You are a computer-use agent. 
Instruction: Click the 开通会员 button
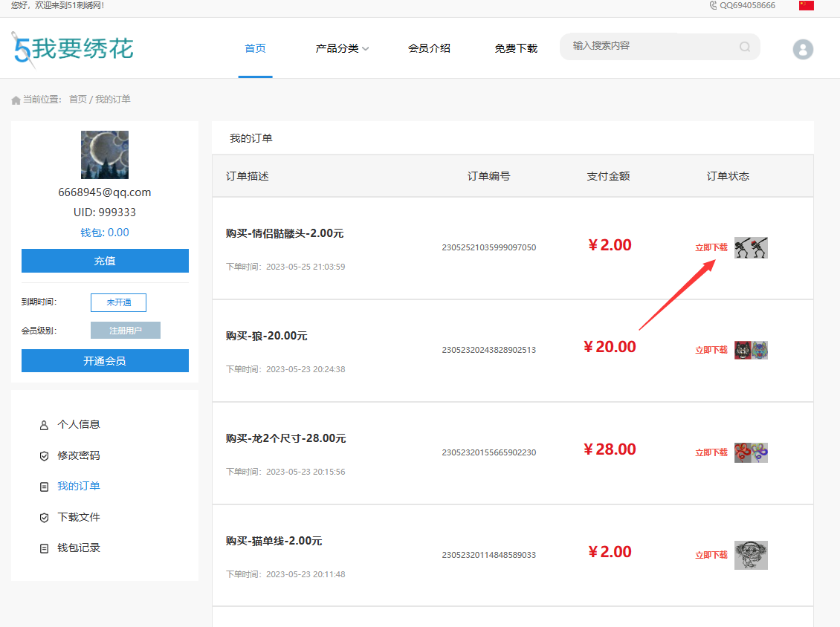(x=105, y=361)
